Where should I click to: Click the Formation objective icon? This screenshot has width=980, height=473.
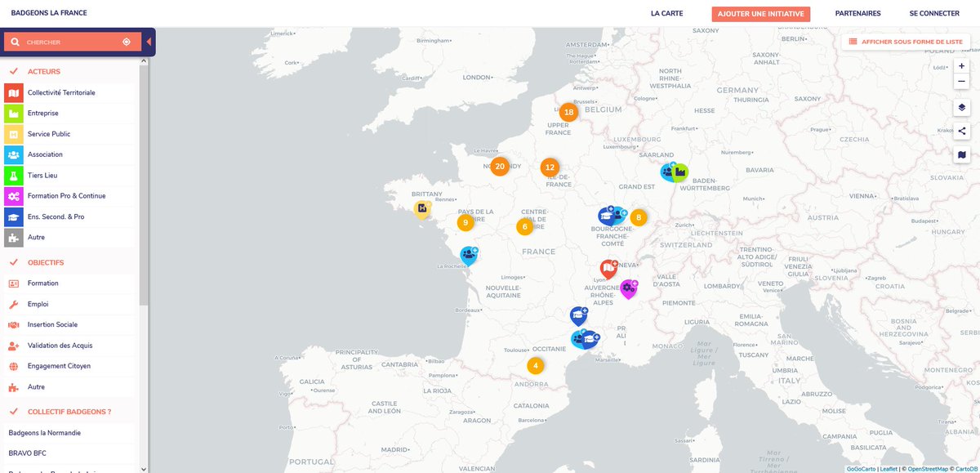(x=13, y=283)
